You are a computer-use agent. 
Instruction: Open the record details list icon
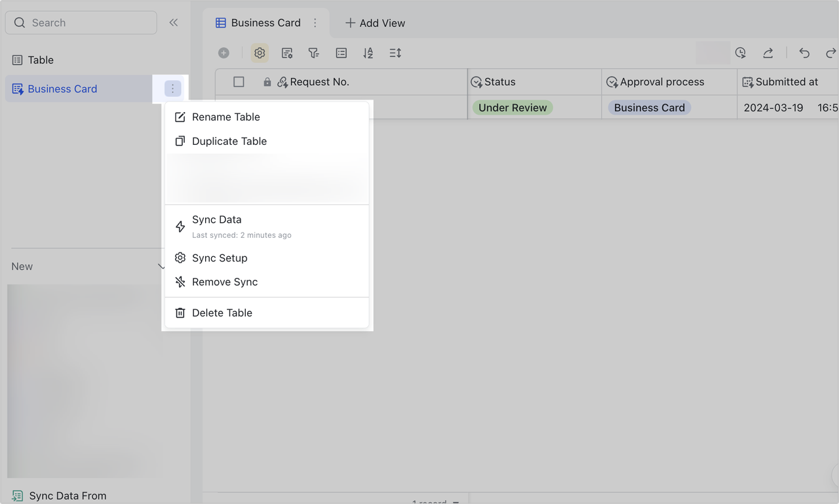coord(341,52)
